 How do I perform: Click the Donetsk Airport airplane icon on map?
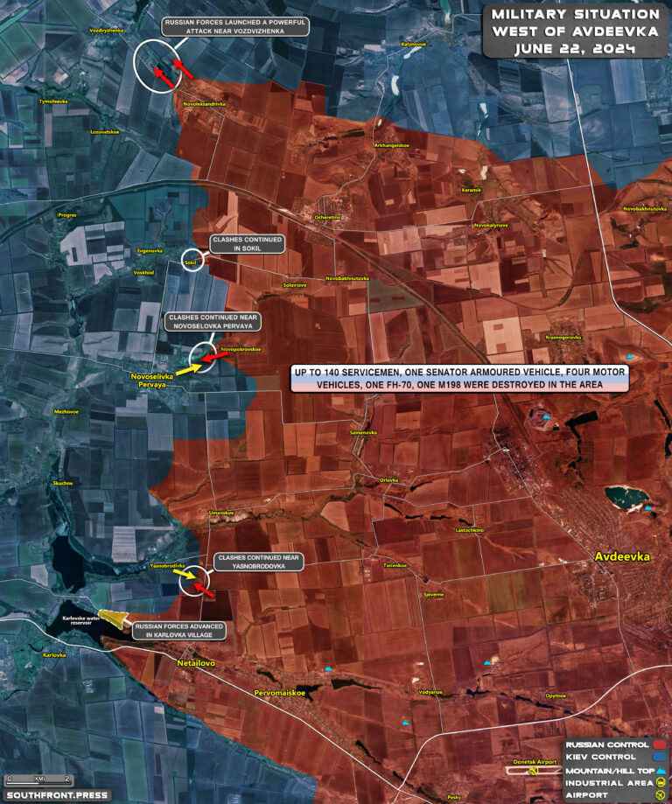(534, 771)
